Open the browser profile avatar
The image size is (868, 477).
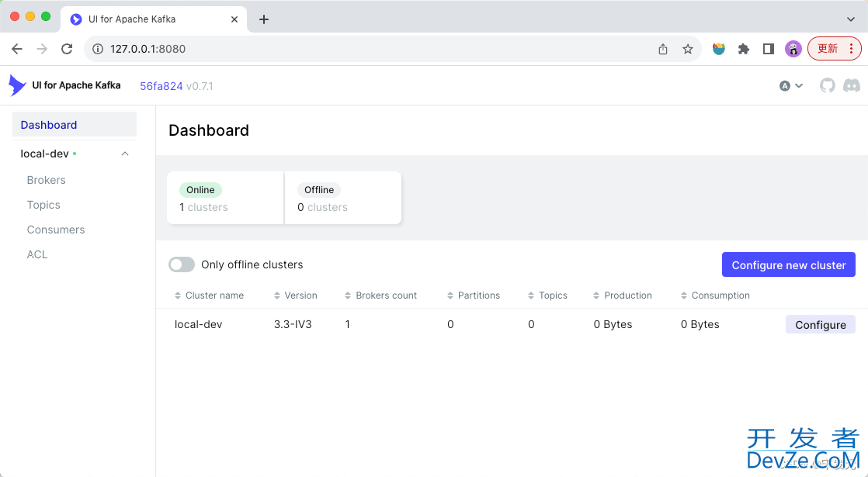click(793, 49)
